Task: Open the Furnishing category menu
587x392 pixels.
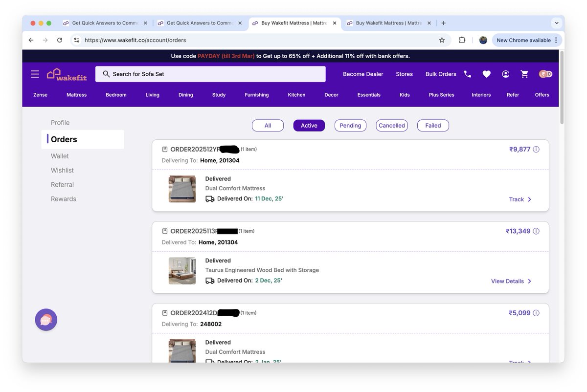Action: pyautogui.click(x=257, y=95)
